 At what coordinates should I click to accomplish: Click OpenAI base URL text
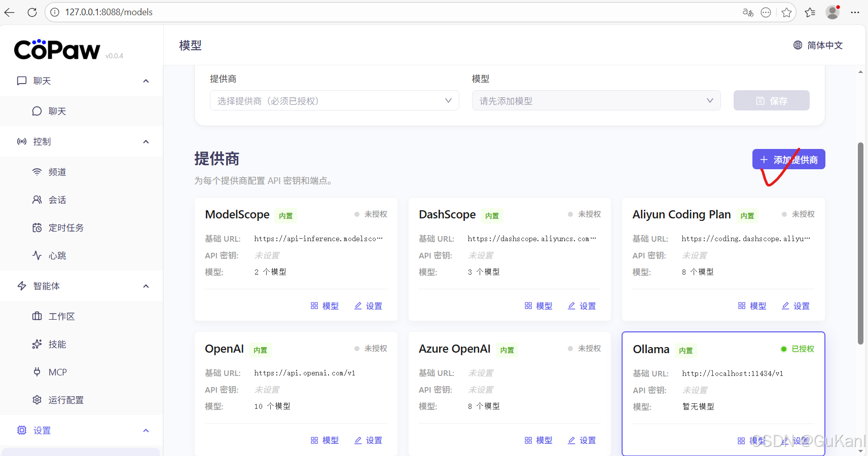coord(305,373)
